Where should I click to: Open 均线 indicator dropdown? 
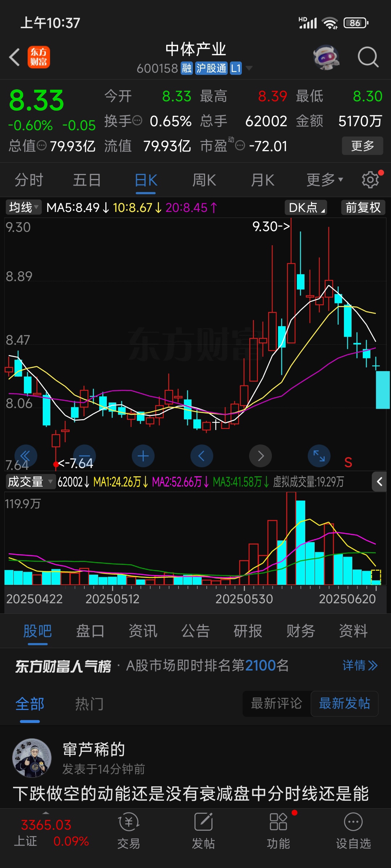point(24,207)
